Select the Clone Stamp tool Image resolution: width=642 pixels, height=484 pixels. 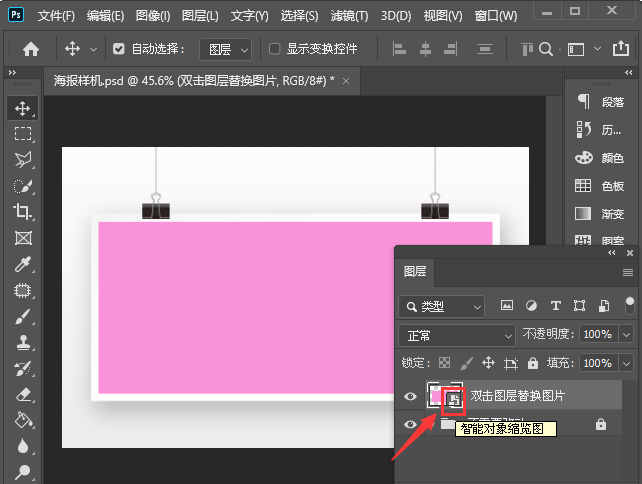[22, 342]
